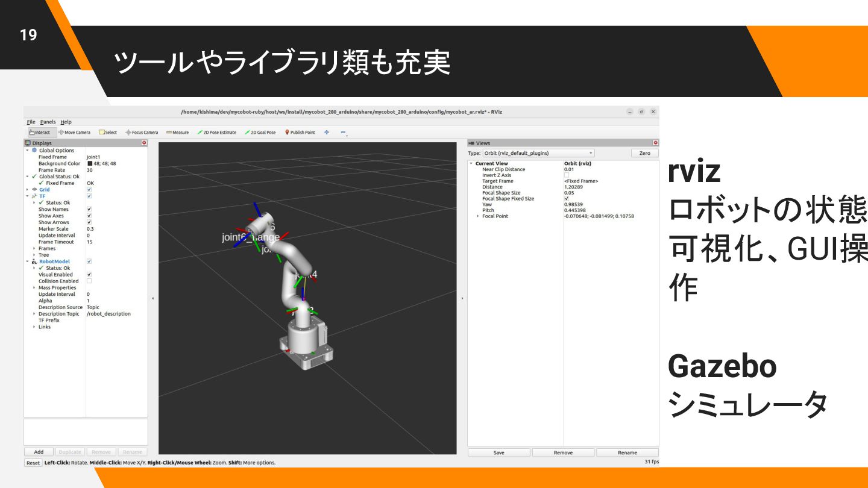Collapse the TF display node
This screenshot has width=868, height=488.
pos(27,196)
